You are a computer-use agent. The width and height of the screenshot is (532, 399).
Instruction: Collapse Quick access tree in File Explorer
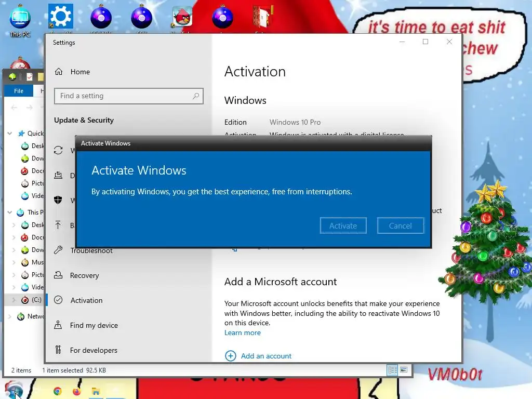[x=10, y=134]
